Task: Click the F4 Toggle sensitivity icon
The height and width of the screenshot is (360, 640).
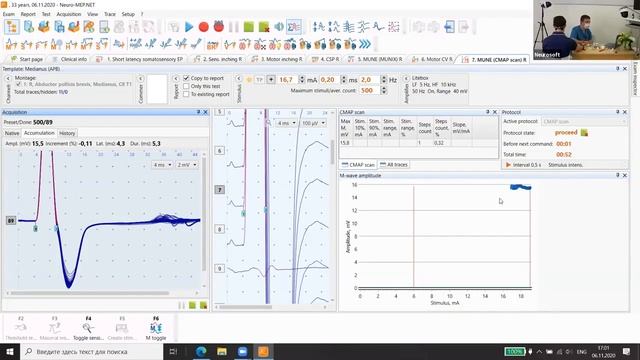Action: point(88,328)
